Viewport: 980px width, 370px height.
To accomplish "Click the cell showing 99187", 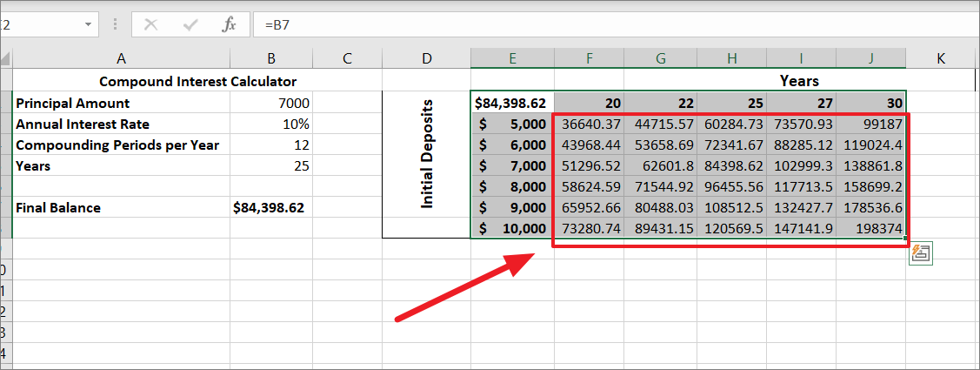I will point(871,124).
